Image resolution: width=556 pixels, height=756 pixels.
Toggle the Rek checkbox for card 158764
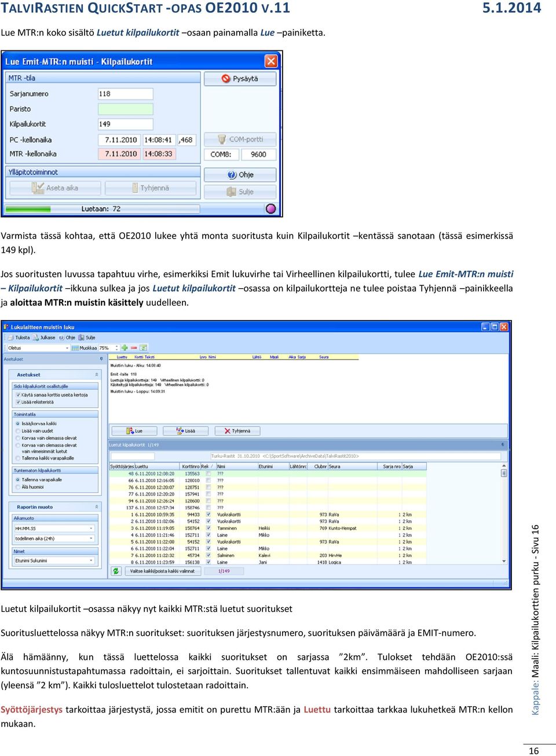coord(208,528)
